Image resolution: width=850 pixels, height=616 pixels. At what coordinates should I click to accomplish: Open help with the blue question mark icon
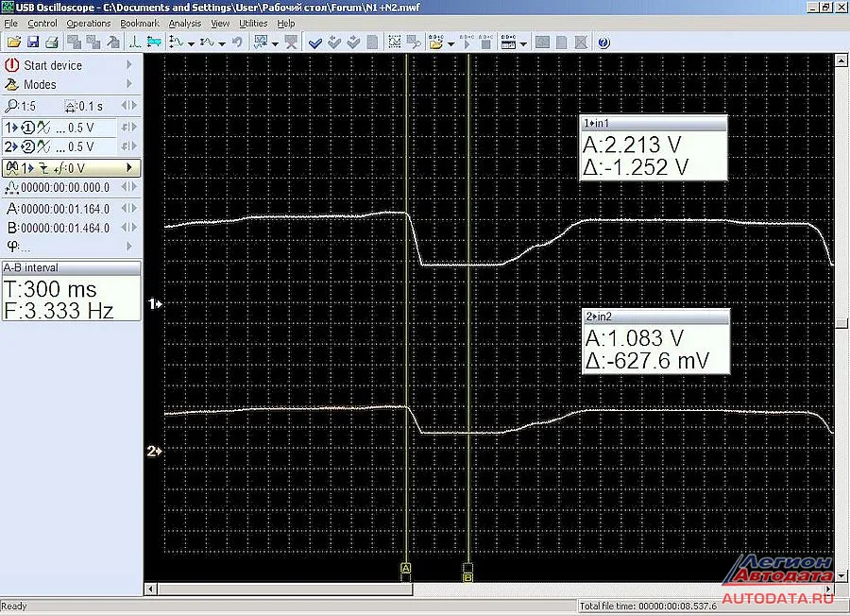(603, 43)
